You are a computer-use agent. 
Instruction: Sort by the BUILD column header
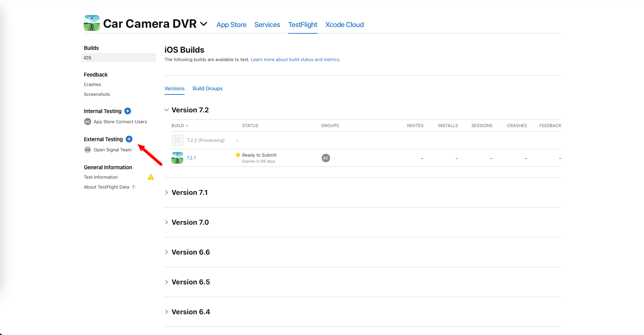(x=180, y=126)
